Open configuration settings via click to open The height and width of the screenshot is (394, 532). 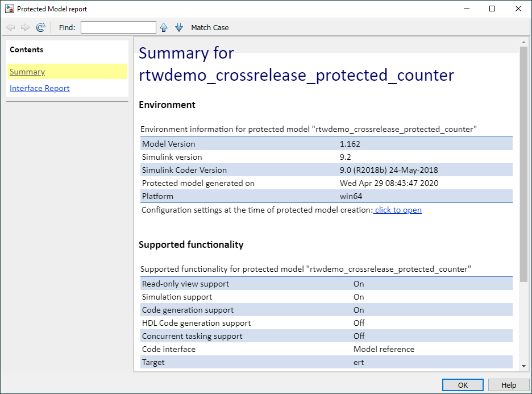(398, 210)
